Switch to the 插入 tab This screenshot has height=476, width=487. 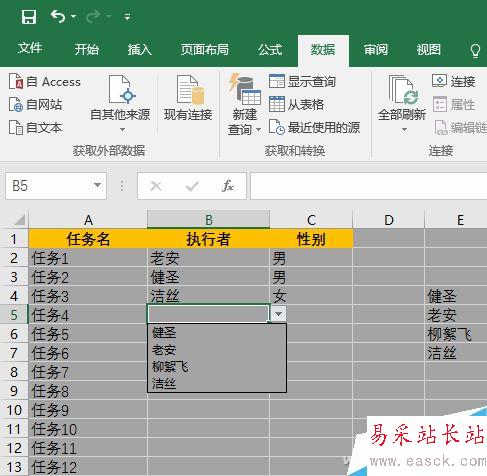click(140, 49)
